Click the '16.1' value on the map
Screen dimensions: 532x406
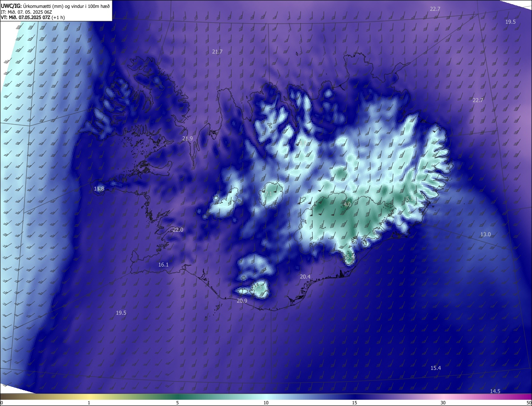pyautogui.click(x=163, y=265)
